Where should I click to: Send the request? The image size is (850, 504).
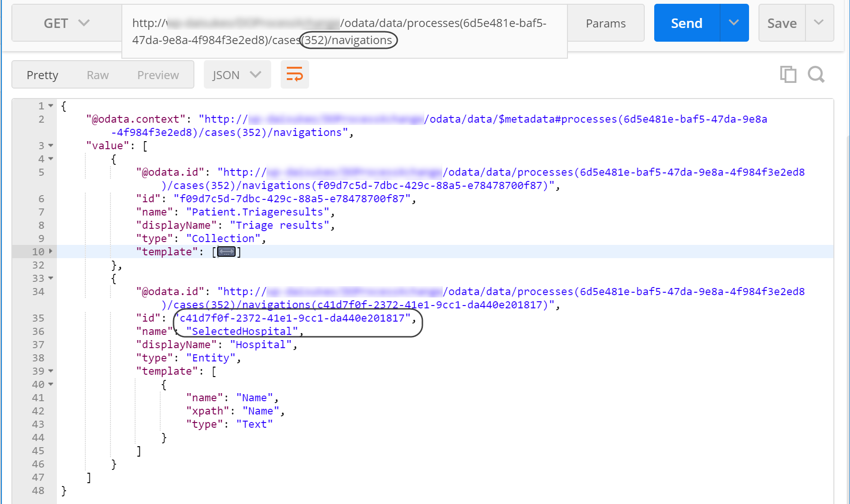pos(687,23)
